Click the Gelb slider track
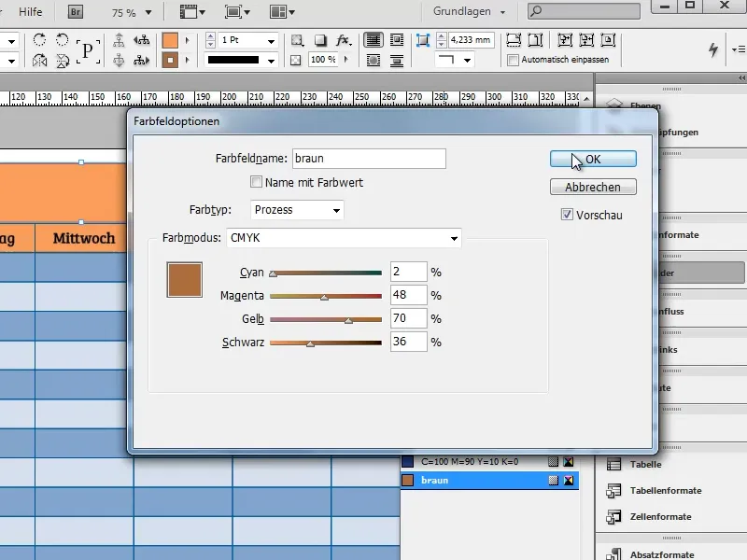The width and height of the screenshot is (747, 560). click(326, 319)
